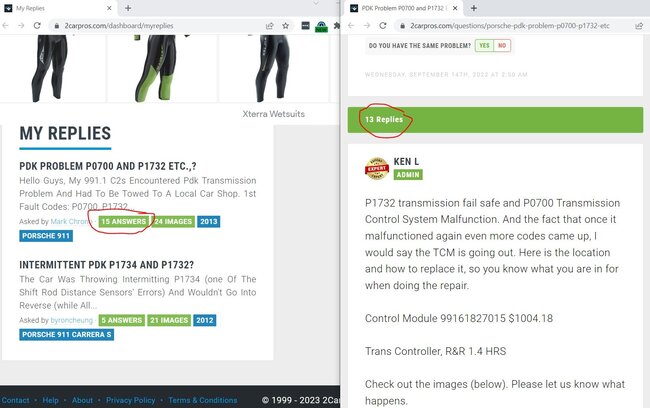
Task: Go forward in PDK Problem window
Action: pos(367,26)
